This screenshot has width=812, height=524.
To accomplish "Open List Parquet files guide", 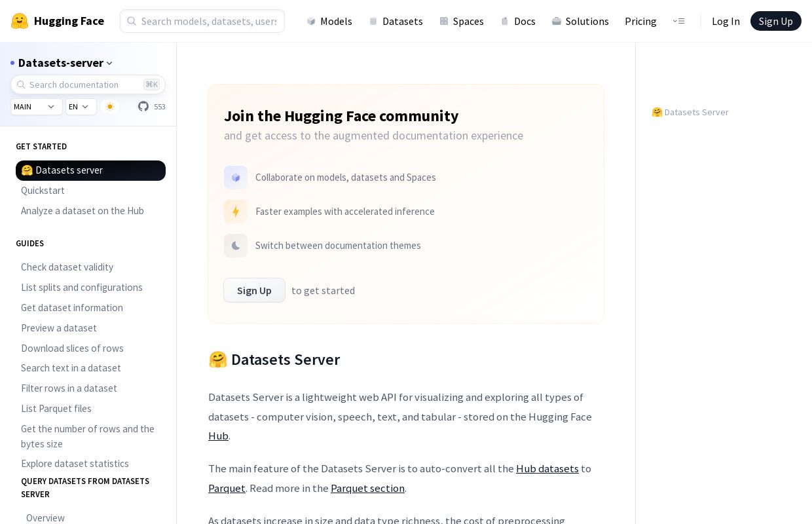I will [56, 409].
